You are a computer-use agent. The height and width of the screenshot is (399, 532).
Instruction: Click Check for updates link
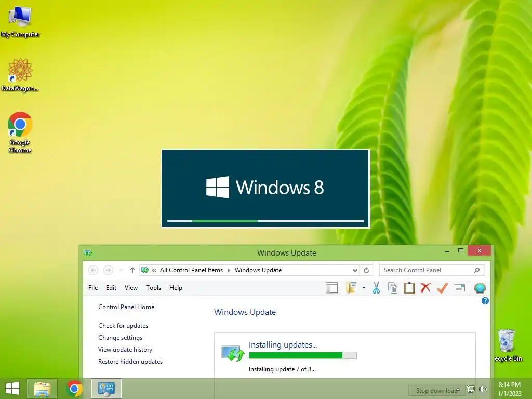coord(123,326)
